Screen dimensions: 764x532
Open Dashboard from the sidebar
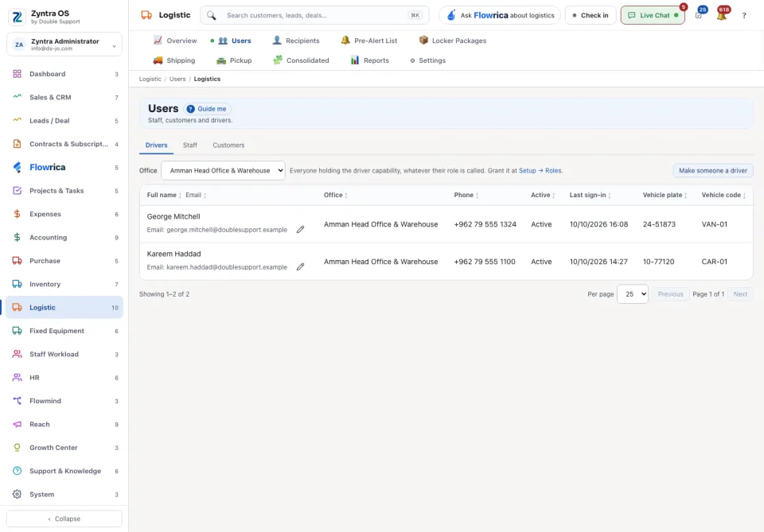pyautogui.click(x=64, y=74)
